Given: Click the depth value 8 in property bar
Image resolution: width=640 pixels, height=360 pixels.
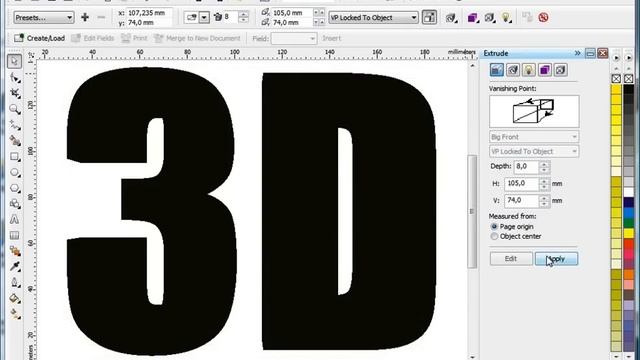Looking at the screenshot, I should 231,17.
